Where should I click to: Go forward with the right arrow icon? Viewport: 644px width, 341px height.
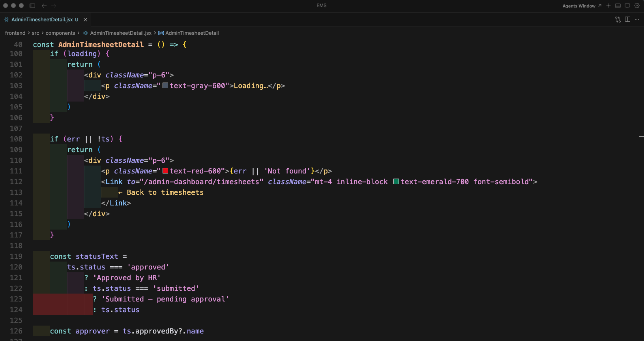point(54,6)
